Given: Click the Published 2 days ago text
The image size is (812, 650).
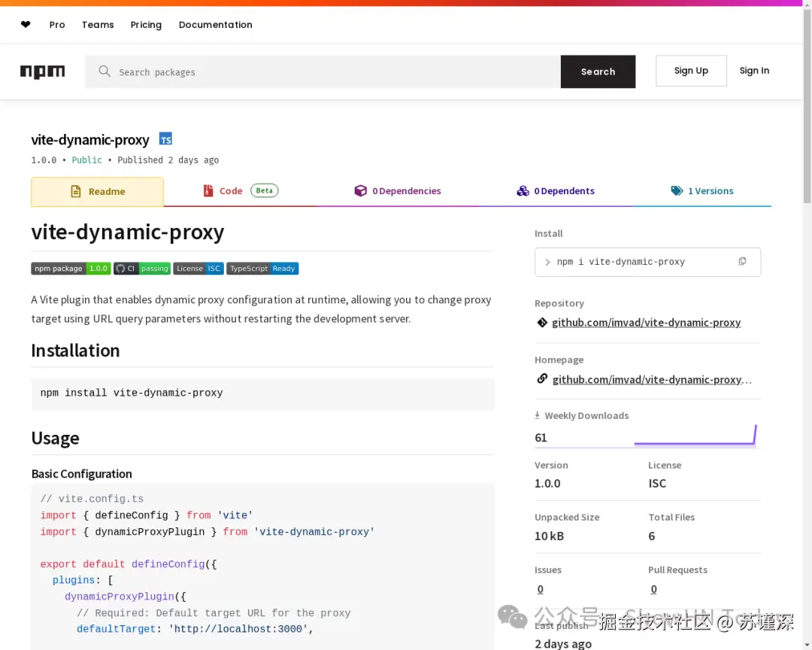Looking at the screenshot, I should 168,160.
